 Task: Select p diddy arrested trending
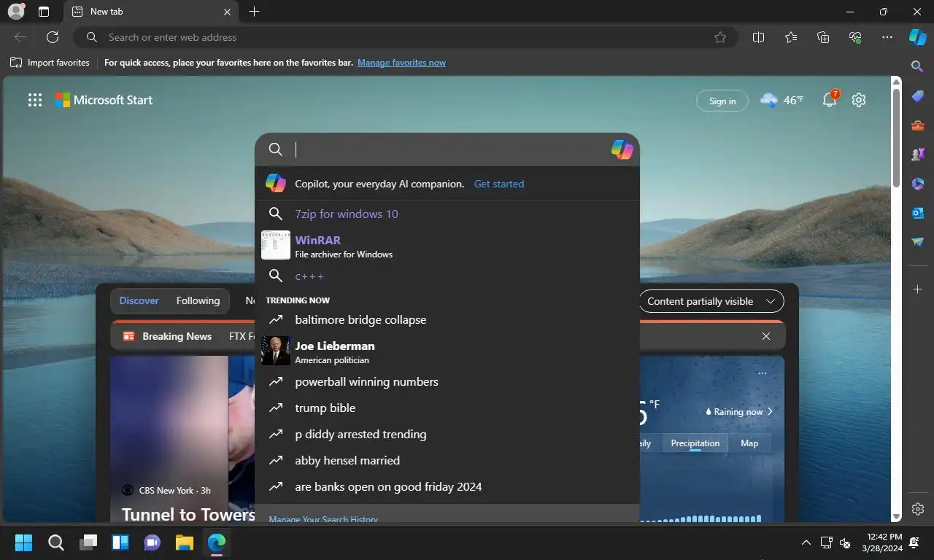coord(447,434)
